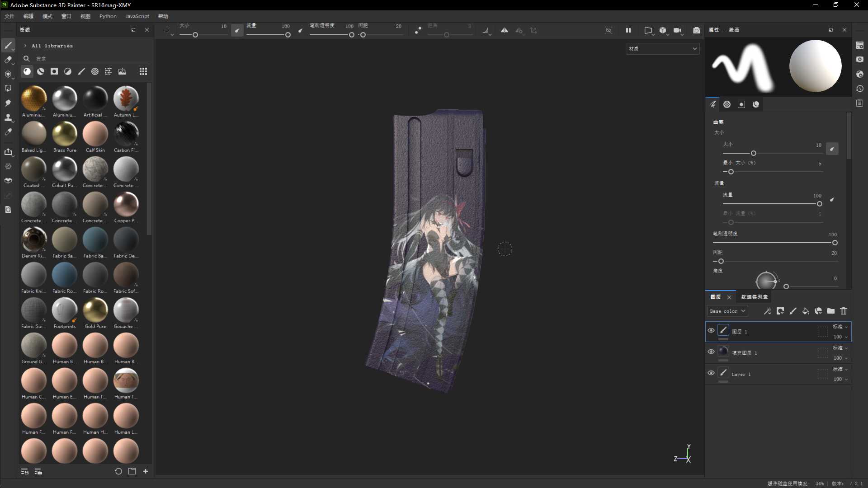Screen dimensions: 868x488
Task: Adjust the 间距 slider in Properties
Action: 775,261
